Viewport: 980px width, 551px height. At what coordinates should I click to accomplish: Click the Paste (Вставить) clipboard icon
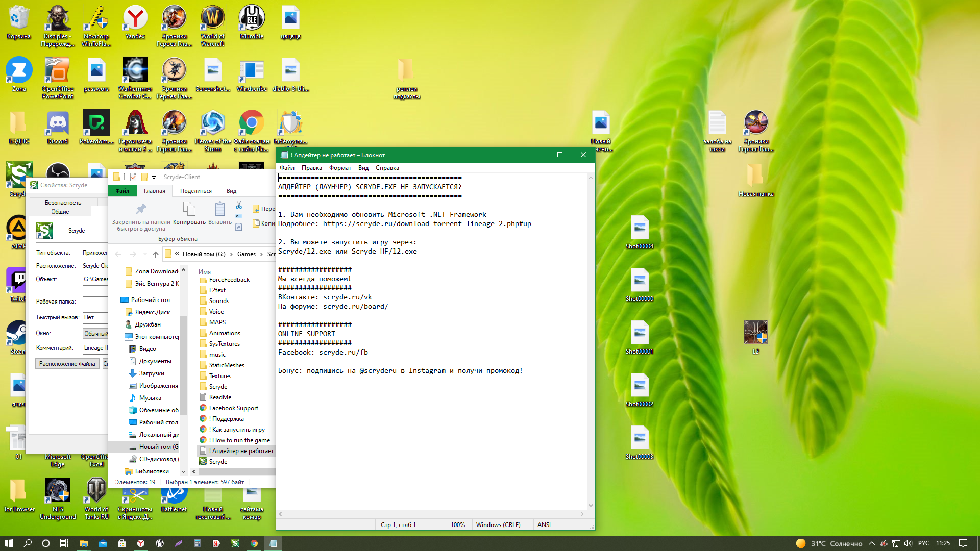220,209
